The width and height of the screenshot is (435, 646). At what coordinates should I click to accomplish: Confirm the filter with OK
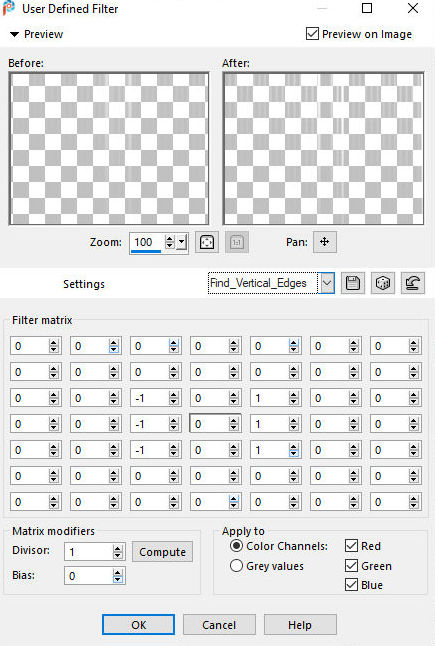138,625
